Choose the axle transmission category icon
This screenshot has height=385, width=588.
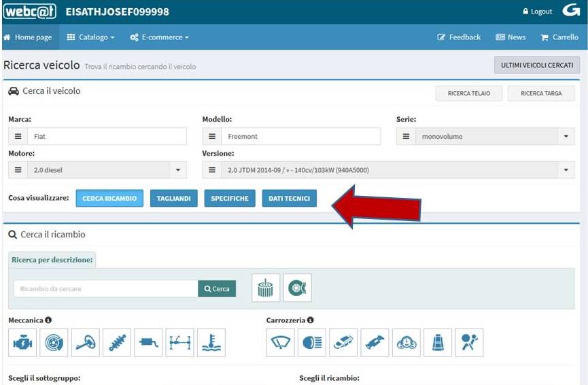[180, 343]
